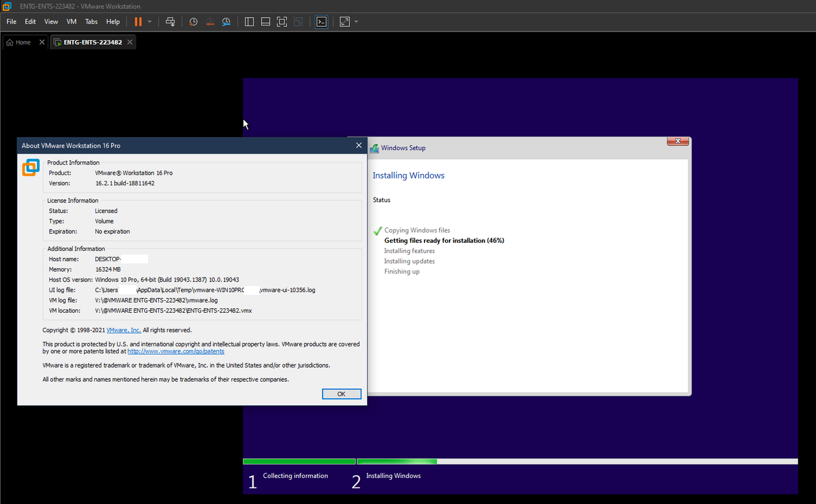Image resolution: width=816 pixels, height=504 pixels.
Task: Click the green checkmark beside Copying Windows files
Action: coord(377,230)
